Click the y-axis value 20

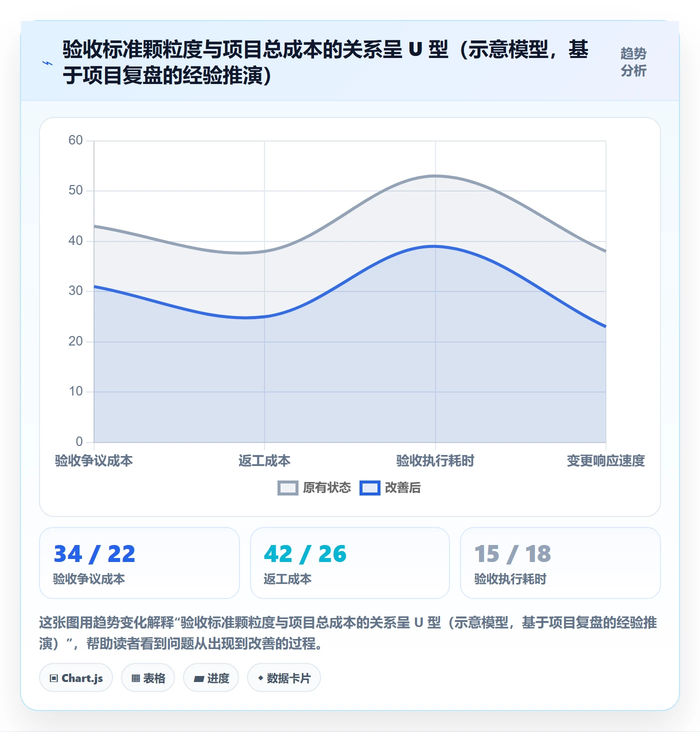75,341
